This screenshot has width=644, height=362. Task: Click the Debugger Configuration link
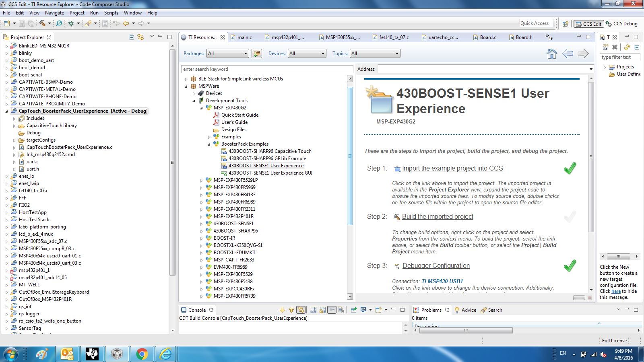coord(436,266)
